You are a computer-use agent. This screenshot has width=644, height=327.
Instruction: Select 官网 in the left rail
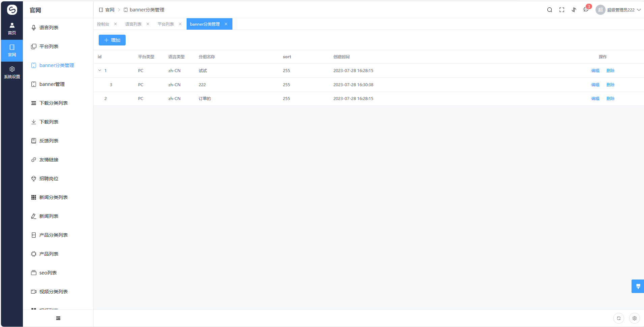click(12, 51)
